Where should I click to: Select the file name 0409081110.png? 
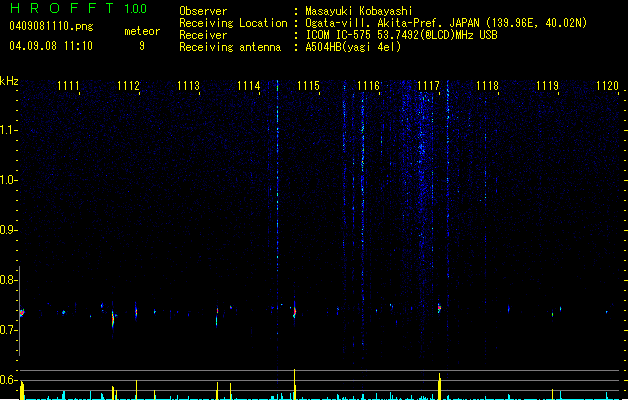[x=51, y=26]
